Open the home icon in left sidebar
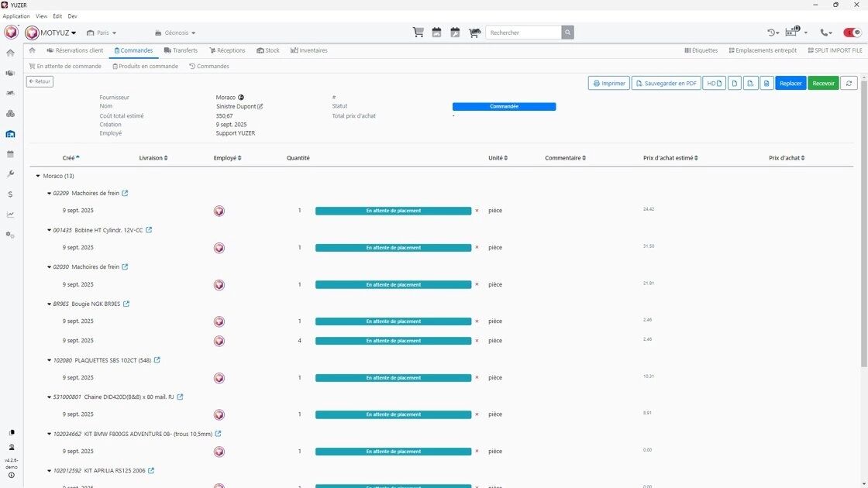This screenshot has height=488, width=868. (10, 53)
